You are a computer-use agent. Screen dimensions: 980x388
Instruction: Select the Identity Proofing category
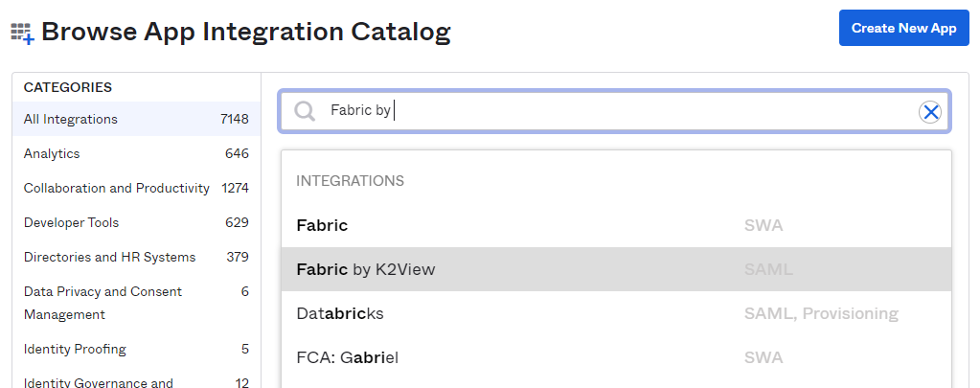pyautogui.click(x=75, y=350)
